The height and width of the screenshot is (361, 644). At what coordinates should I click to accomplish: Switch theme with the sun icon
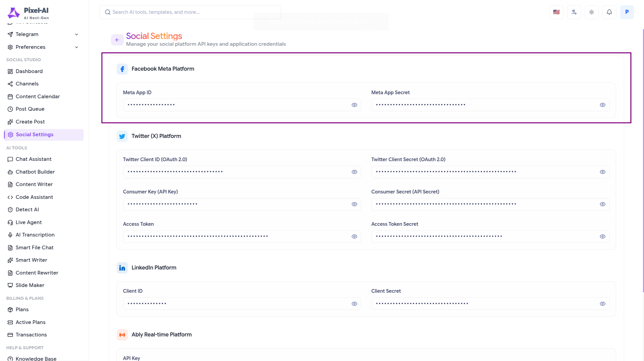tap(592, 12)
